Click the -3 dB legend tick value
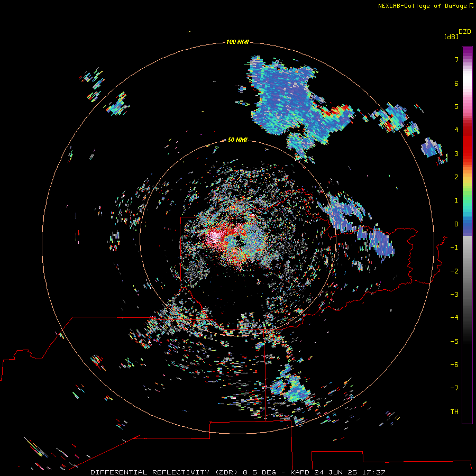Viewport: 476px width, 476px height. coord(454,295)
